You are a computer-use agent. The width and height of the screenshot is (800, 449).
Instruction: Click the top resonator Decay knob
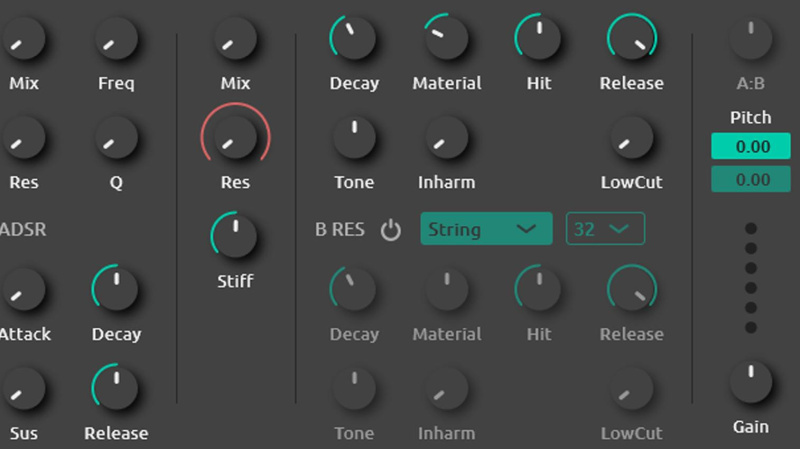point(354,38)
